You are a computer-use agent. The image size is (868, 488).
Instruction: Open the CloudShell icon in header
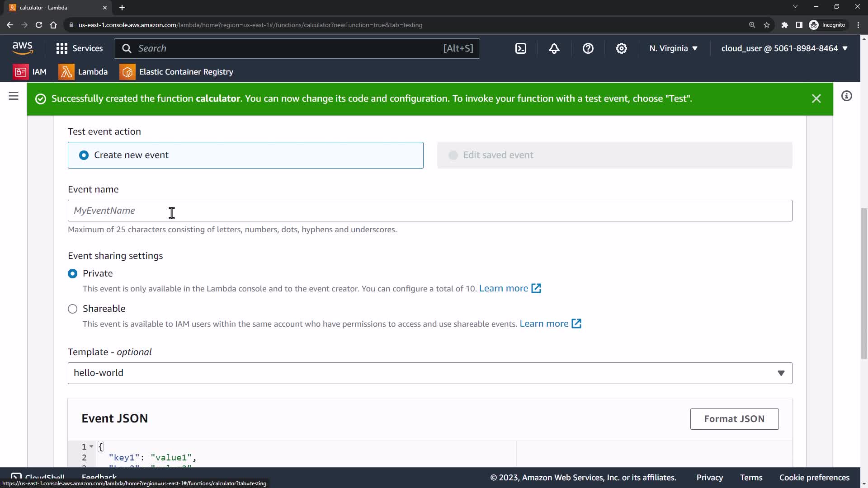pos(521,48)
